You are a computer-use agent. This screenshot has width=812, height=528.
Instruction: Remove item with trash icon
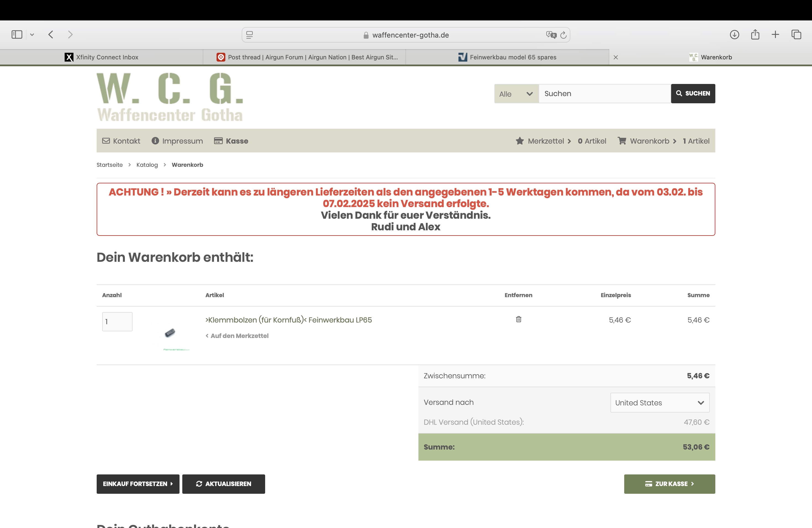pyautogui.click(x=519, y=319)
